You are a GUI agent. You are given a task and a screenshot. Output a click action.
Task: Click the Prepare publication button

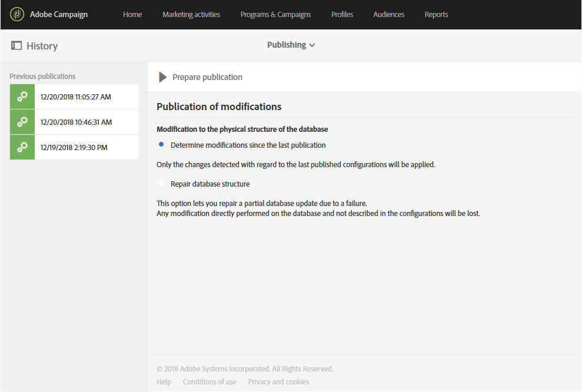pos(207,77)
